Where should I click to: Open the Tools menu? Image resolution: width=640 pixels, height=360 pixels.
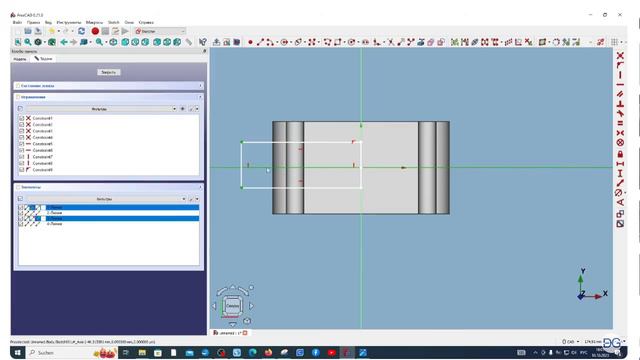[x=69, y=22]
